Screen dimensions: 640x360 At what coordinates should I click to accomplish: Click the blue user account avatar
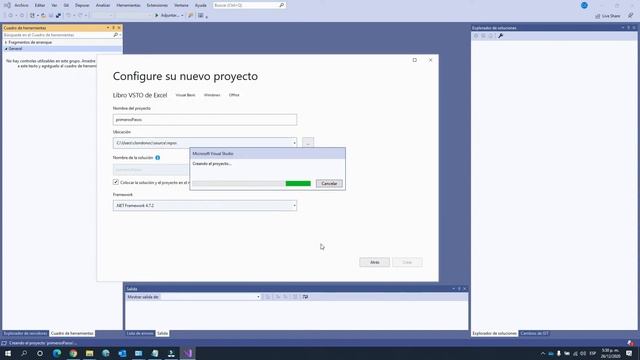pos(584,5)
